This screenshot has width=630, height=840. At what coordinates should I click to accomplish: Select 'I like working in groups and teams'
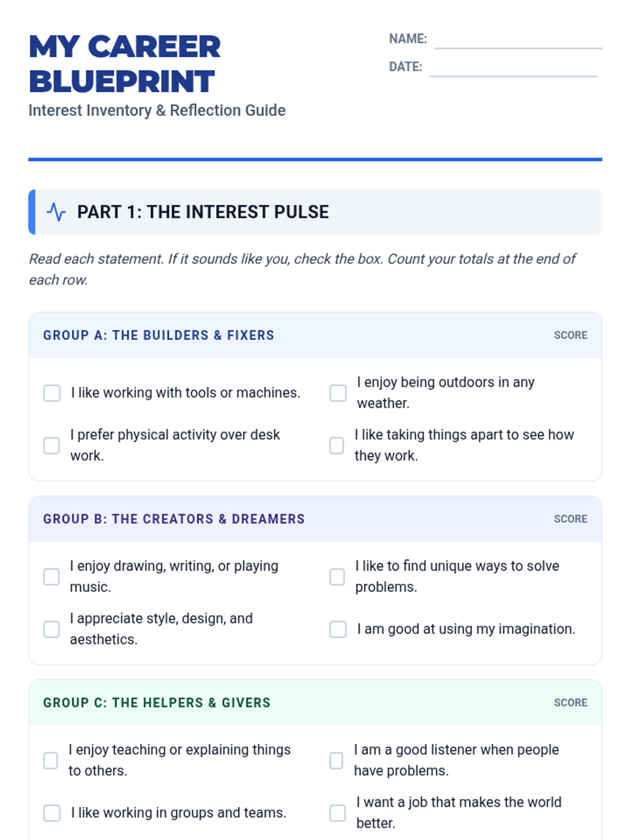[52, 813]
